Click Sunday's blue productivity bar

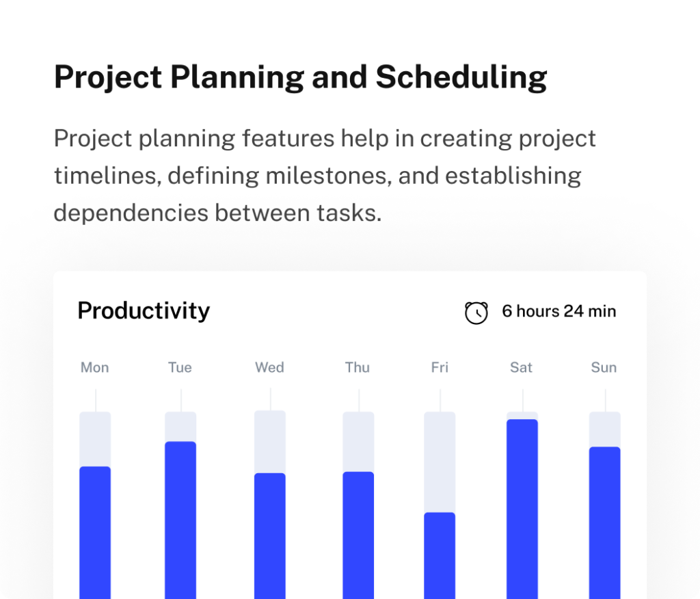(x=604, y=522)
